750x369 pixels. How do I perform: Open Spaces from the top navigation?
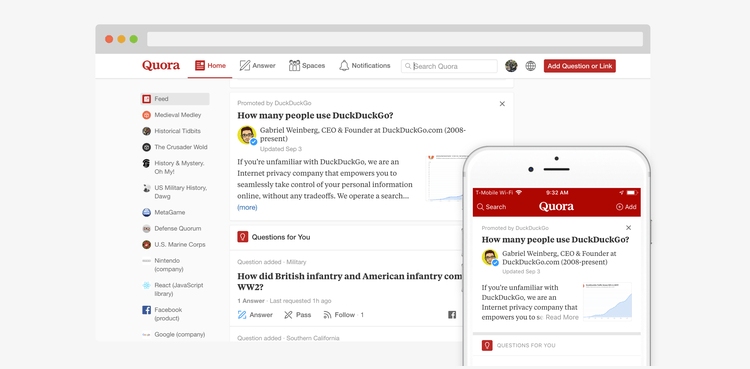point(307,66)
